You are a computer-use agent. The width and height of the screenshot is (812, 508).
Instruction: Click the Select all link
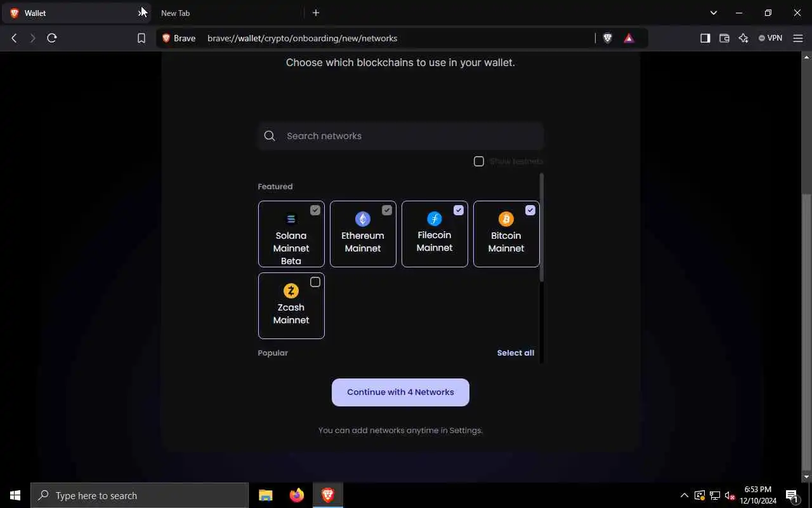point(516,353)
